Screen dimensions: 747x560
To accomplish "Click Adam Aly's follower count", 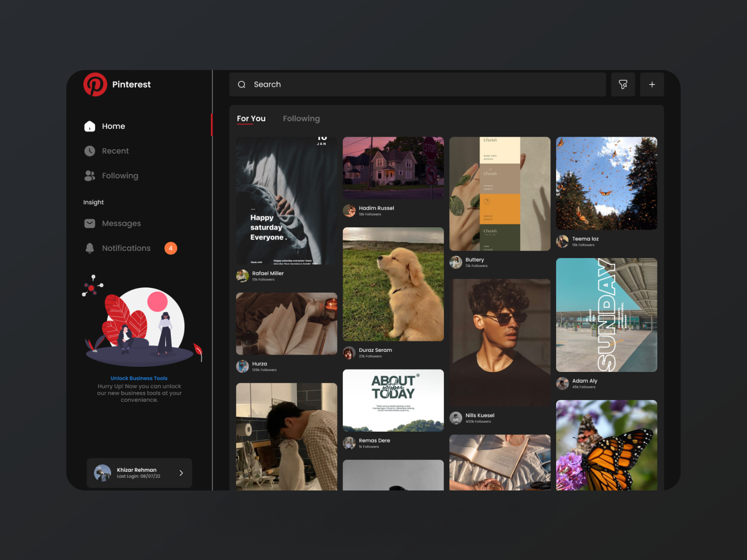I will (584, 387).
